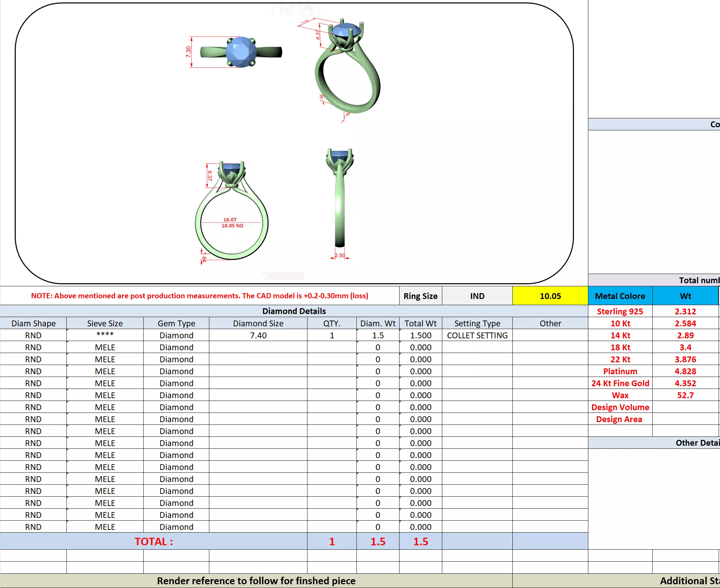Select the Diamond Details header
This screenshot has height=588, width=720.
point(294,311)
